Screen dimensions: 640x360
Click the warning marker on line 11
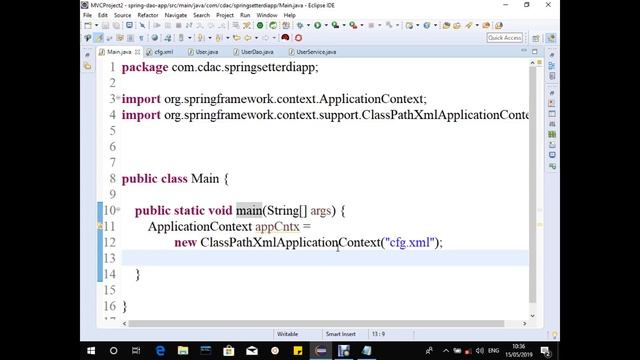(100, 226)
